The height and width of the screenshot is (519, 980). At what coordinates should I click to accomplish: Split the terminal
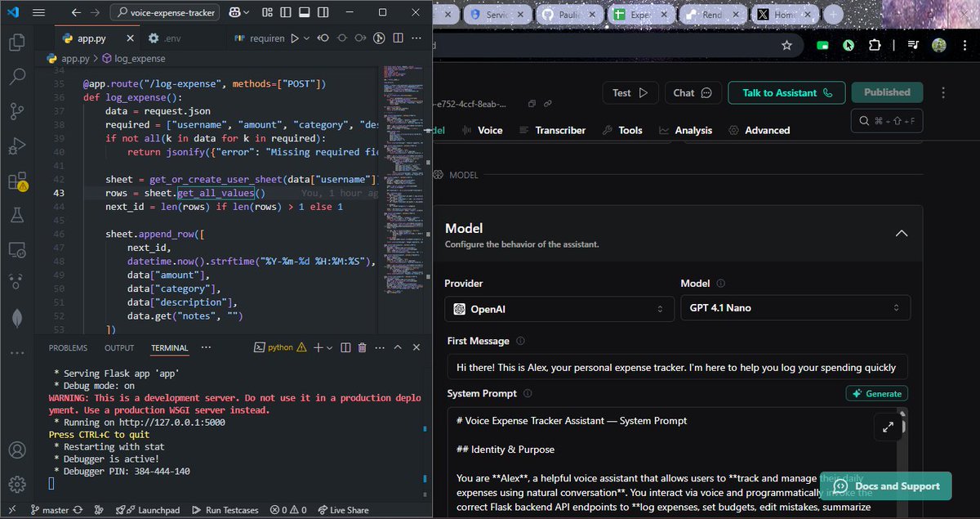coord(345,347)
